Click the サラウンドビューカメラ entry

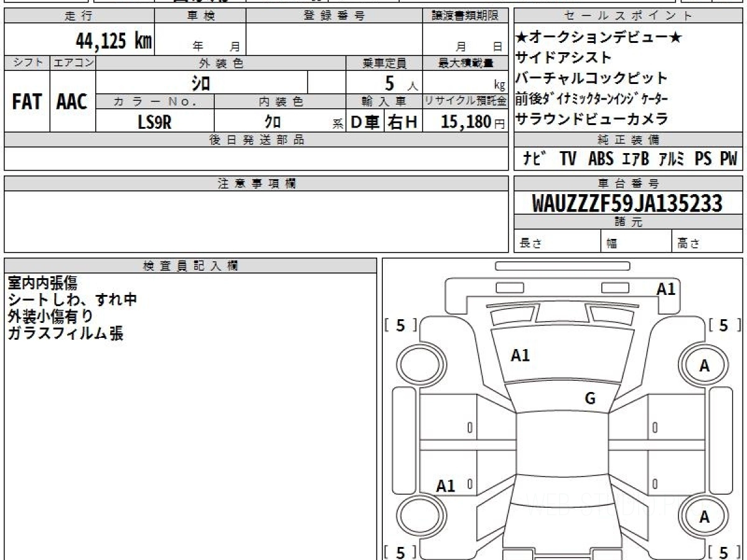click(x=591, y=118)
